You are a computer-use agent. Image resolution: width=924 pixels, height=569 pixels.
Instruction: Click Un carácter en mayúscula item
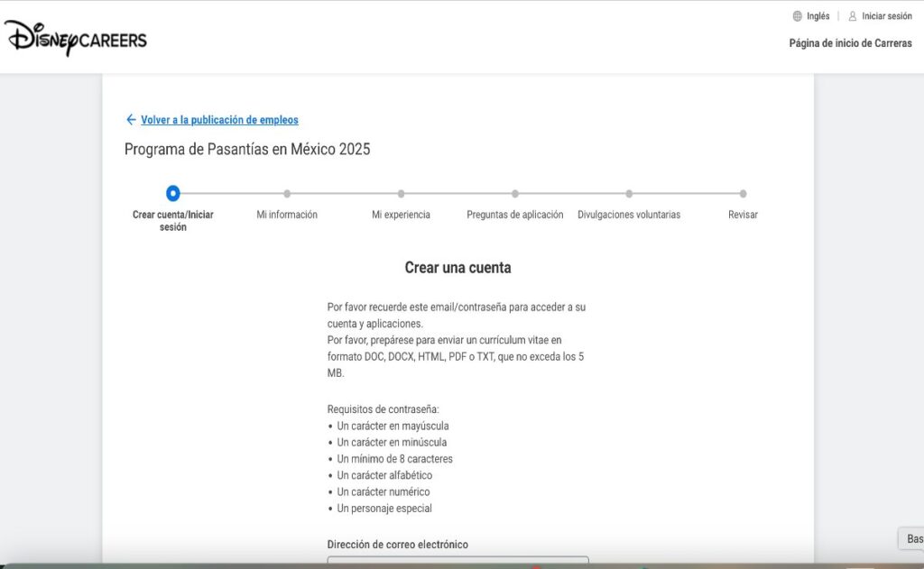click(393, 426)
